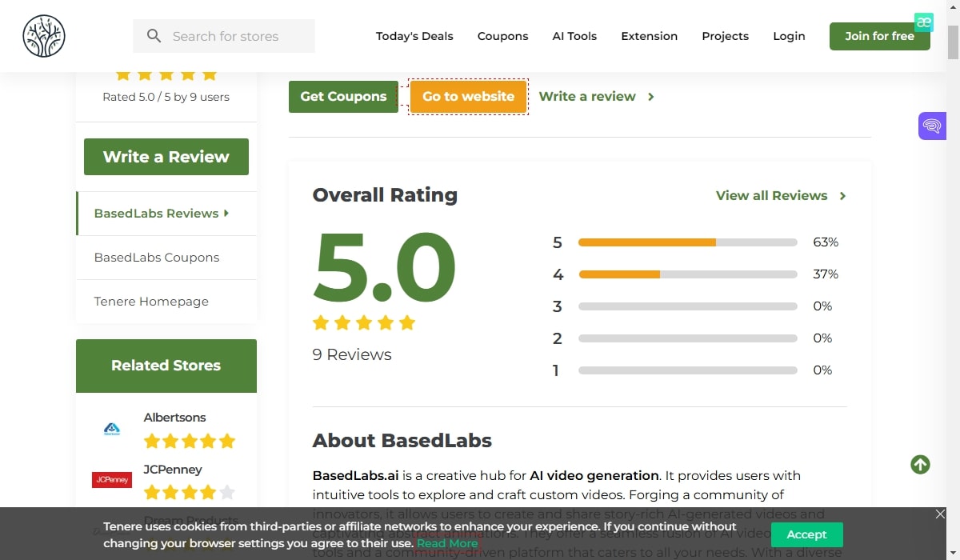The height and width of the screenshot is (560, 960).
Task: Click the search magnifier icon
Action: (x=154, y=36)
